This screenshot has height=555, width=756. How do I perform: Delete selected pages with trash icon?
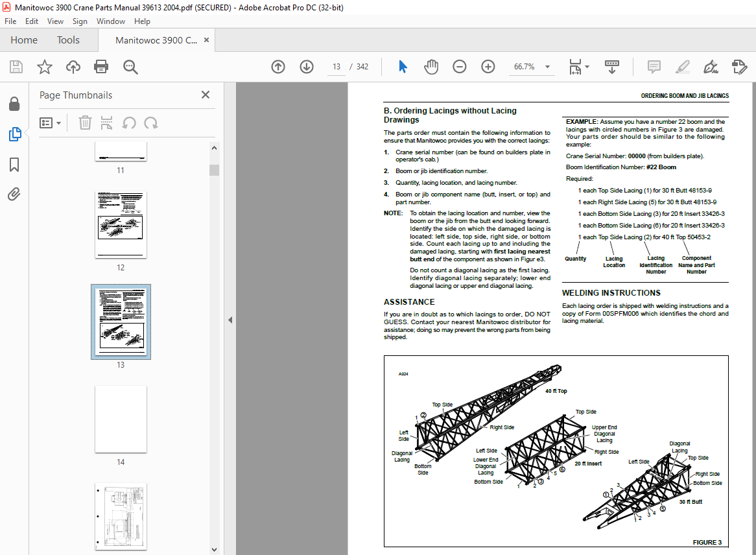[85, 123]
